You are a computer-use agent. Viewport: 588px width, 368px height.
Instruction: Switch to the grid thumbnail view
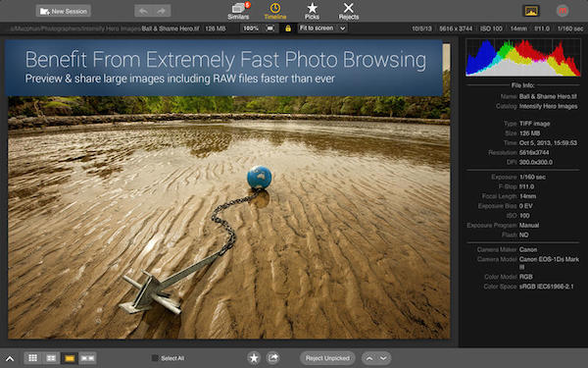(33, 358)
